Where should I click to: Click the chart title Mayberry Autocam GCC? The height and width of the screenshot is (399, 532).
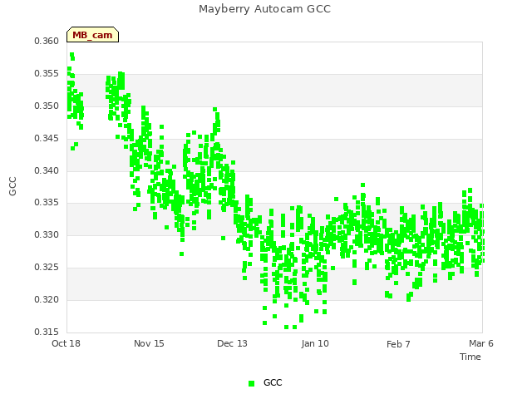click(264, 9)
